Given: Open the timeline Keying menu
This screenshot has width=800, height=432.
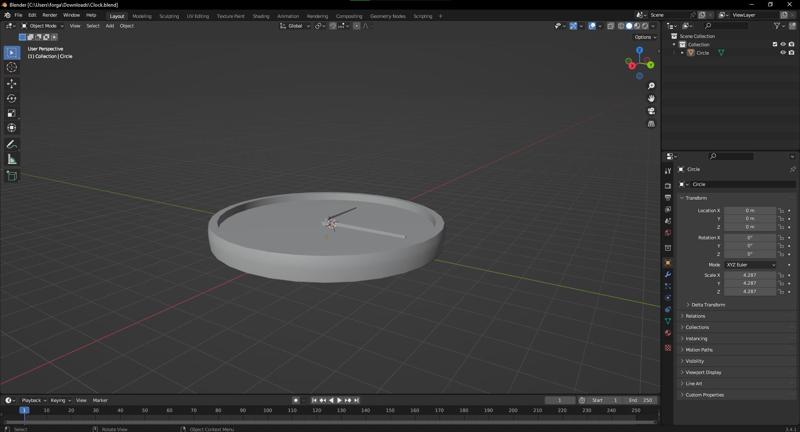Looking at the screenshot, I should point(60,400).
